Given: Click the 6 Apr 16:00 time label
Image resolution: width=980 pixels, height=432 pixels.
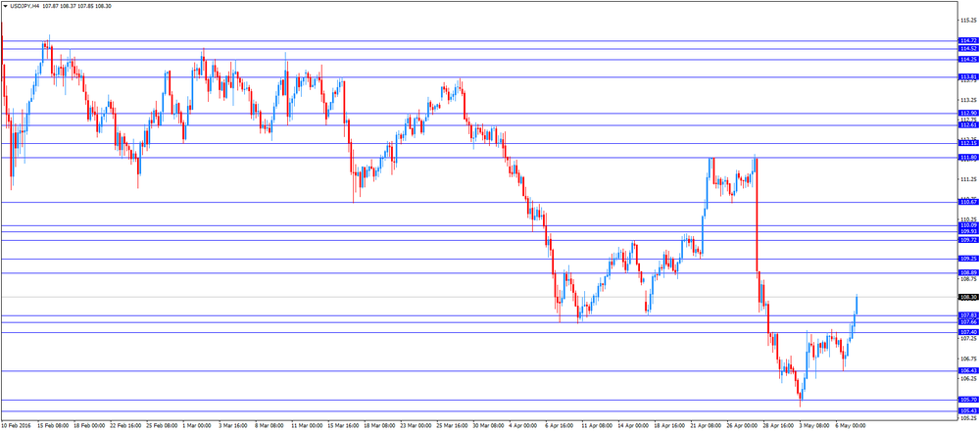Looking at the screenshot, I should [560, 426].
